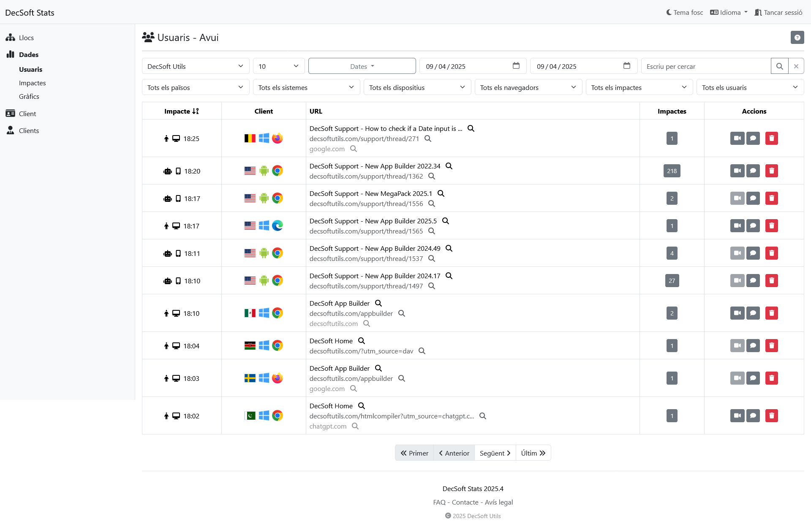The image size is (811, 532).
Task: Click the Següent pagination button
Action: 494,453
